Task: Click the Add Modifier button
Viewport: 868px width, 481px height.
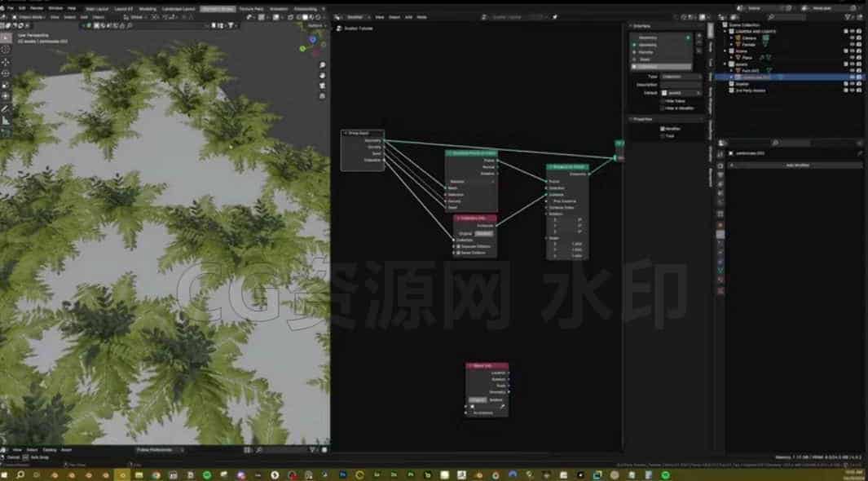Action: click(797, 165)
